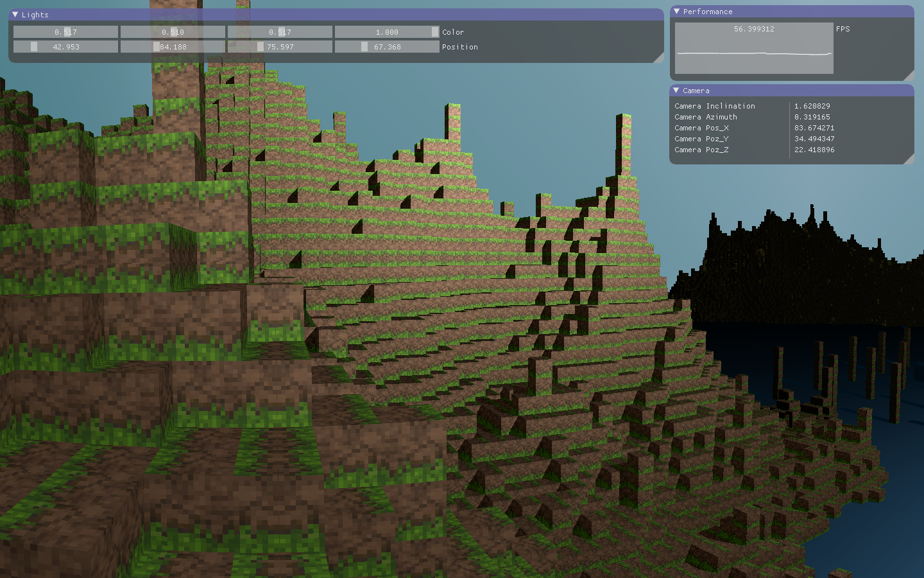Click the first Color slider showing 0.517

[65, 32]
